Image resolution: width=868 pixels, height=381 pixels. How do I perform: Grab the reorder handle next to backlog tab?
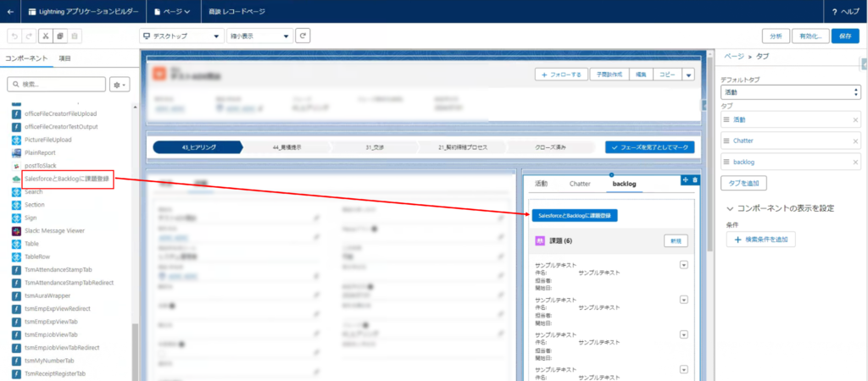[x=726, y=162]
